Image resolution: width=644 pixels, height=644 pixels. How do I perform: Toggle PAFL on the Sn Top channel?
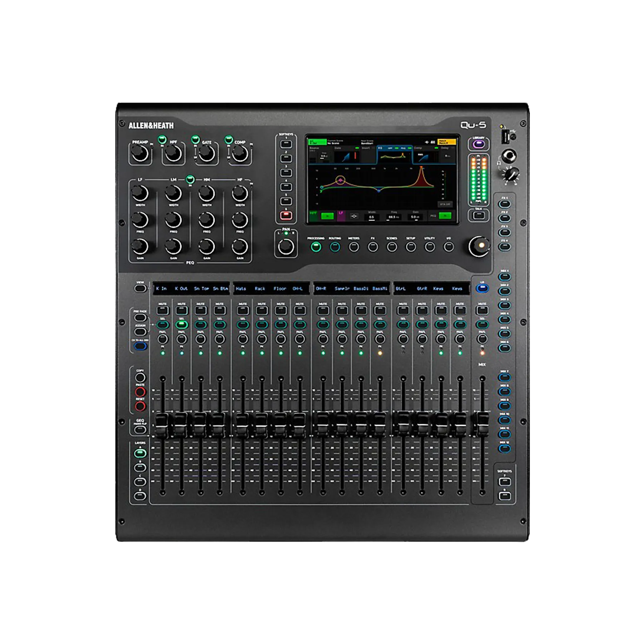201,338
